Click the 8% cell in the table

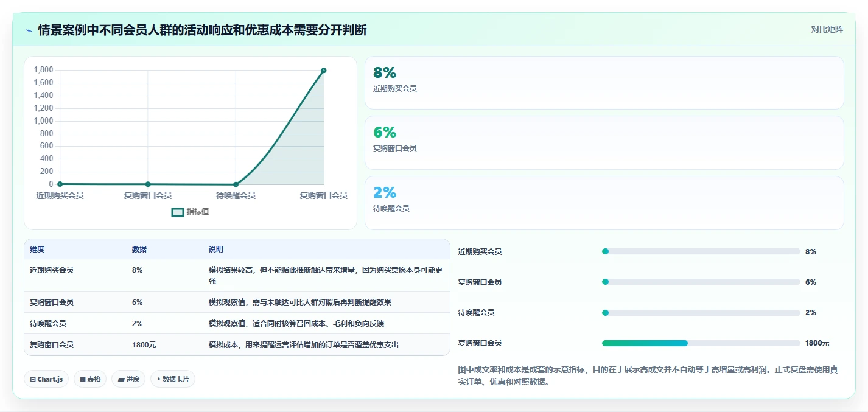(137, 270)
